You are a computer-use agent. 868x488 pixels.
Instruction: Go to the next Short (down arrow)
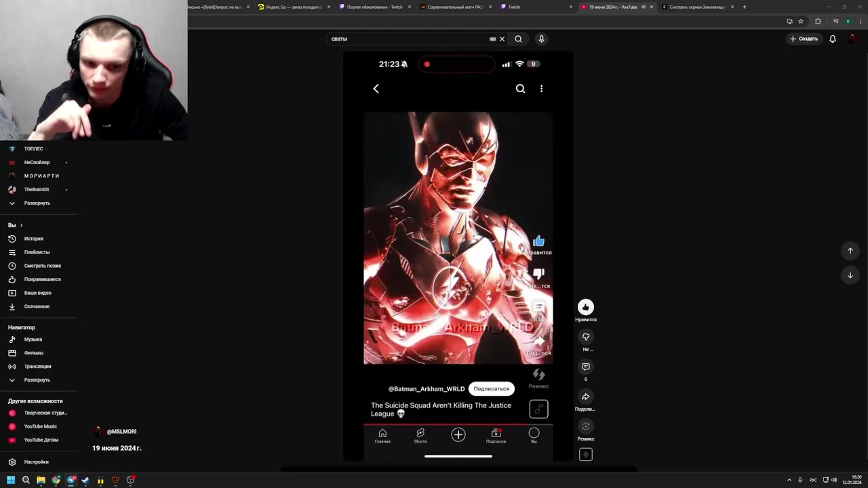[x=850, y=275]
